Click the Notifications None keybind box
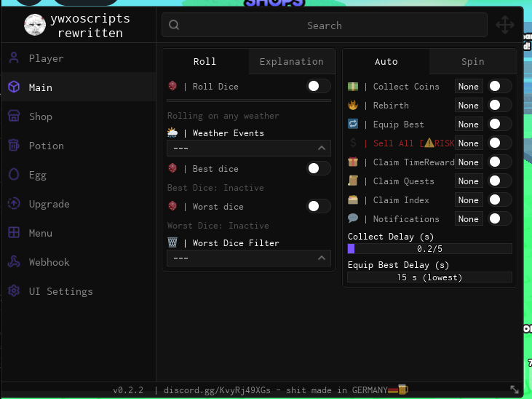Viewport: 532px width, 399px height. [x=469, y=219]
